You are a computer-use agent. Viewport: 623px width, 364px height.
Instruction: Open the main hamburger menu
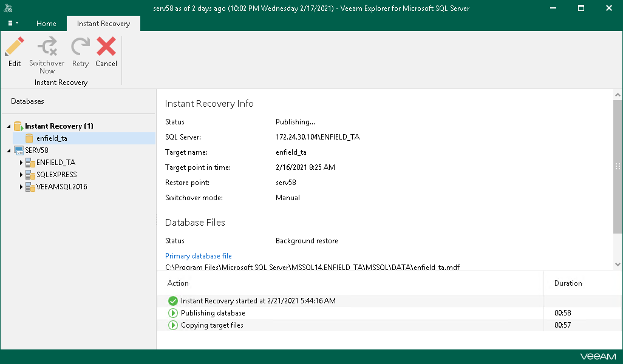tap(13, 24)
